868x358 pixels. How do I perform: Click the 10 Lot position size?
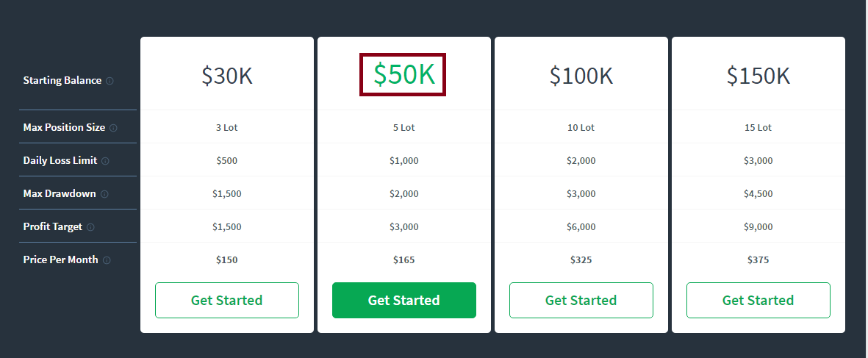tap(581, 127)
